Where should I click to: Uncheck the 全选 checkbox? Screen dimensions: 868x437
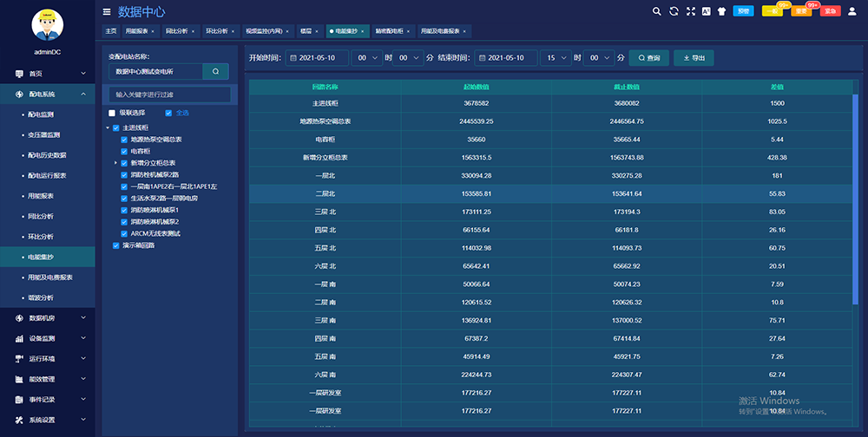(x=168, y=113)
